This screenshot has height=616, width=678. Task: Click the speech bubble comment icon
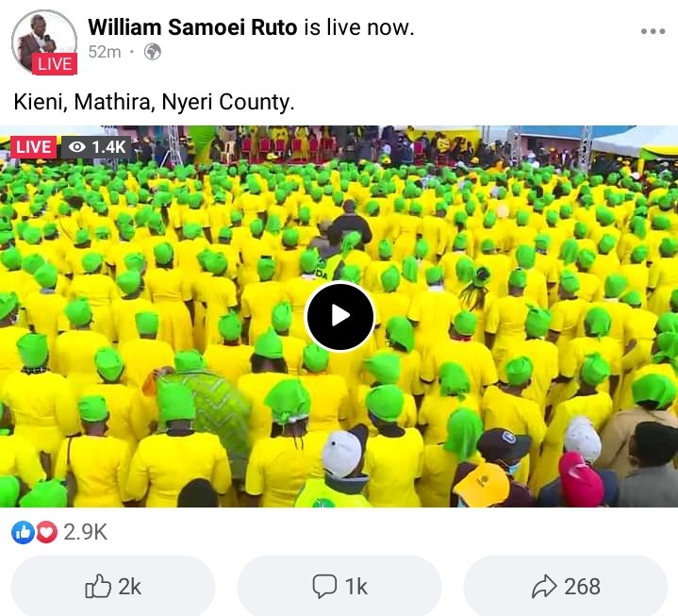point(324,586)
